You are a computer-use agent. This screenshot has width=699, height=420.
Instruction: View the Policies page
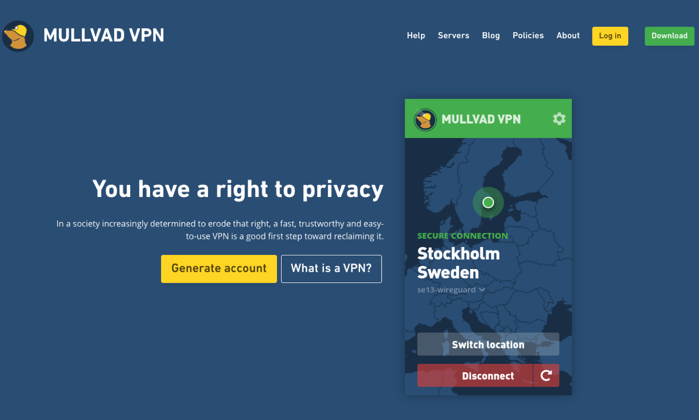pyautogui.click(x=528, y=36)
